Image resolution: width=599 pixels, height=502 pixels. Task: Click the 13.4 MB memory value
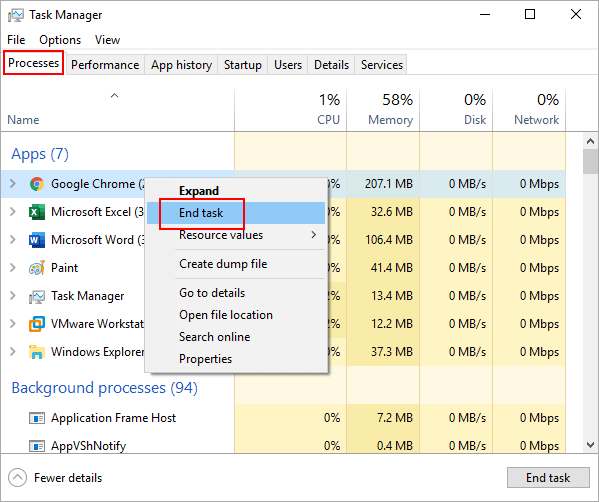tap(392, 296)
